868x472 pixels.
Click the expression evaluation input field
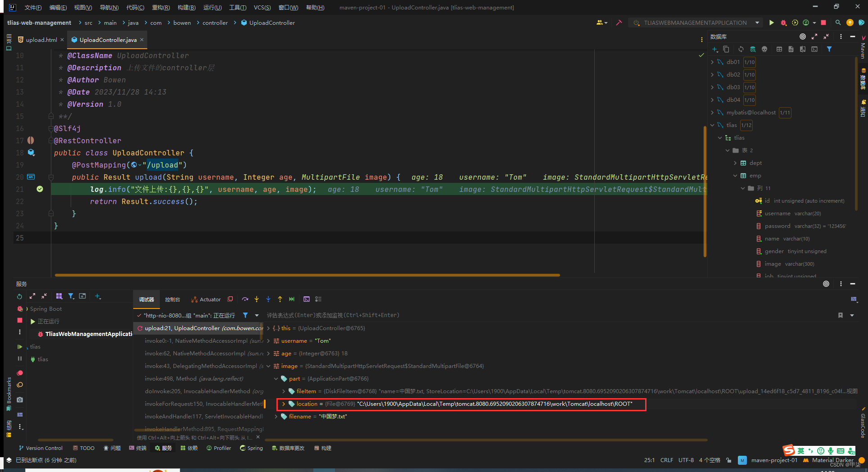coord(549,315)
